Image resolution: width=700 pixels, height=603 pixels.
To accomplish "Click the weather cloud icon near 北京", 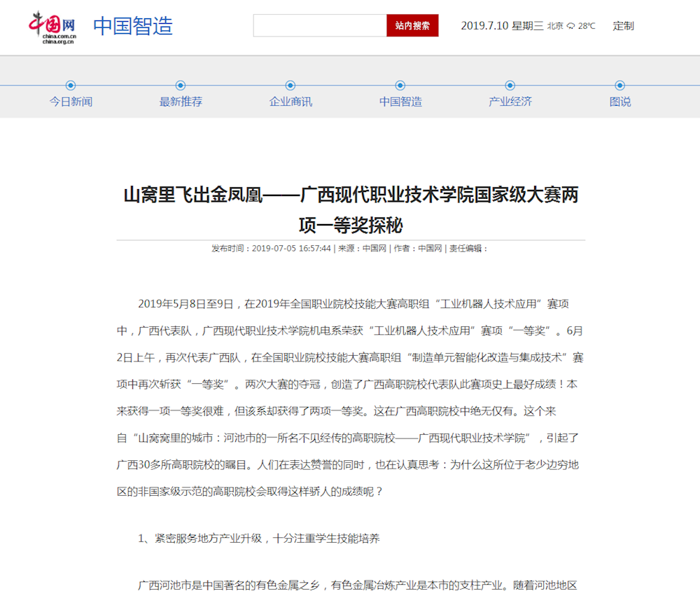I will [570, 27].
